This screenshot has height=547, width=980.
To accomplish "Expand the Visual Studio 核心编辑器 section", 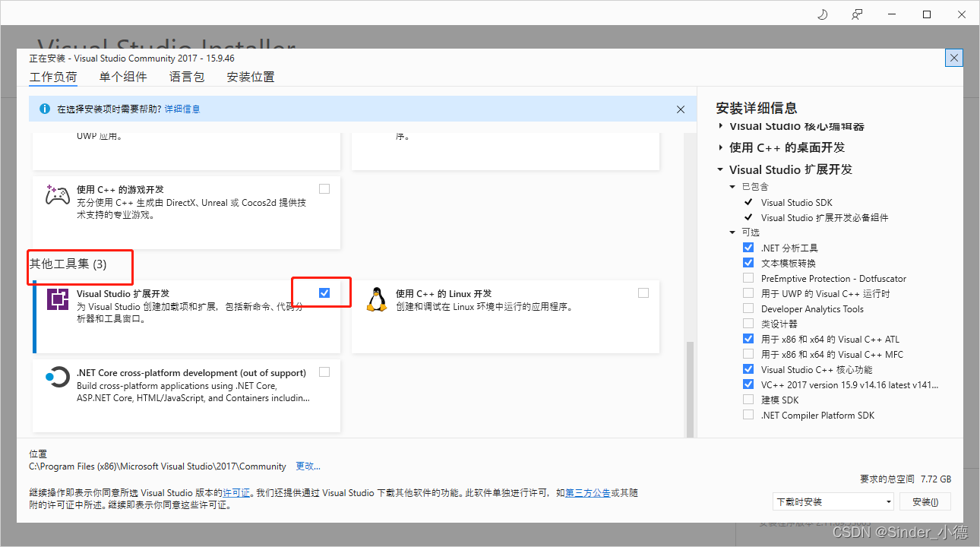I will [x=721, y=126].
